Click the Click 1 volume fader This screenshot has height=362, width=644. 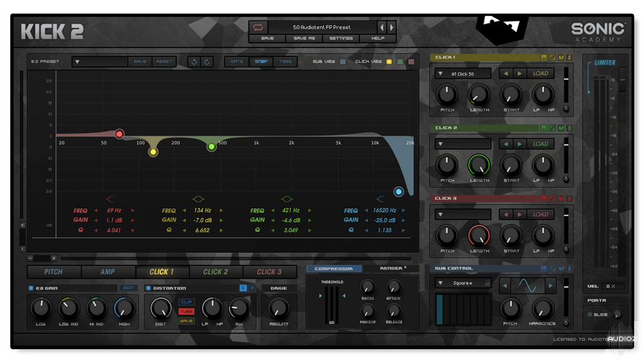pyautogui.click(x=566, y=86)
